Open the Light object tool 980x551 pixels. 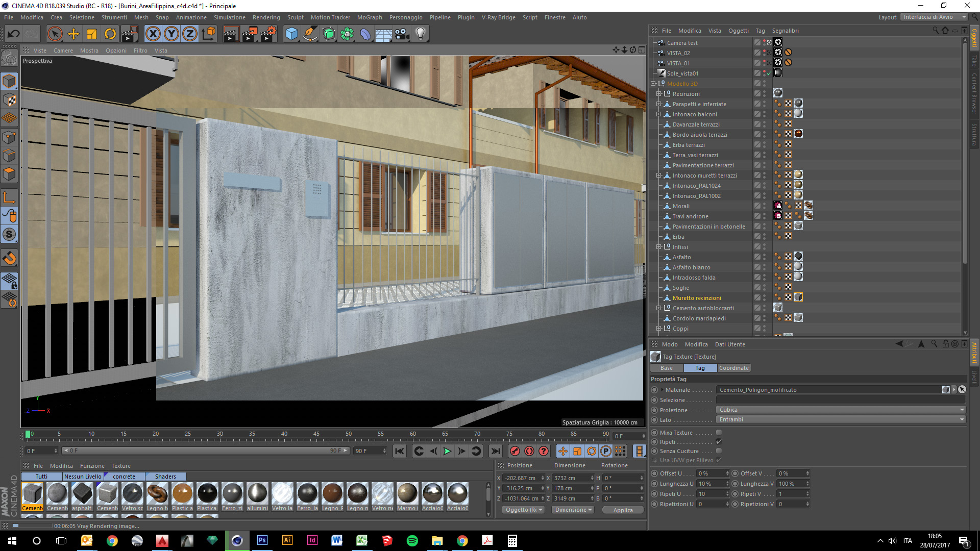point(421,34)
